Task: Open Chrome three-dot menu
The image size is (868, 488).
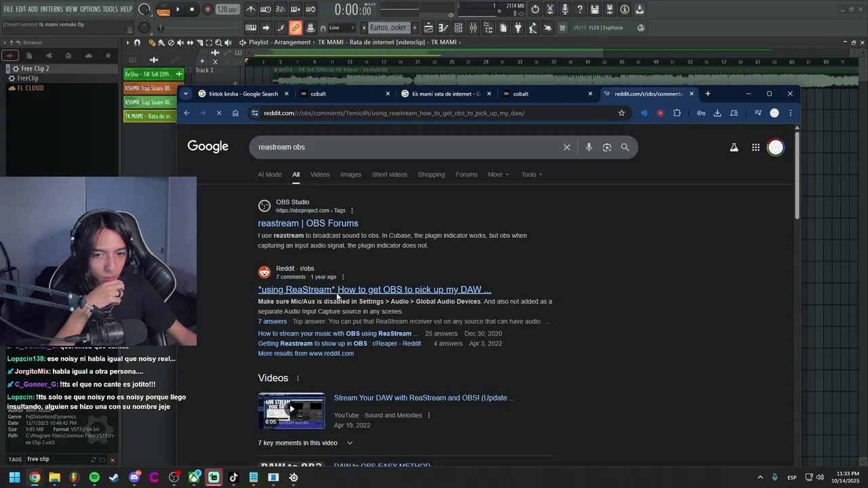Action: (790, 113)
